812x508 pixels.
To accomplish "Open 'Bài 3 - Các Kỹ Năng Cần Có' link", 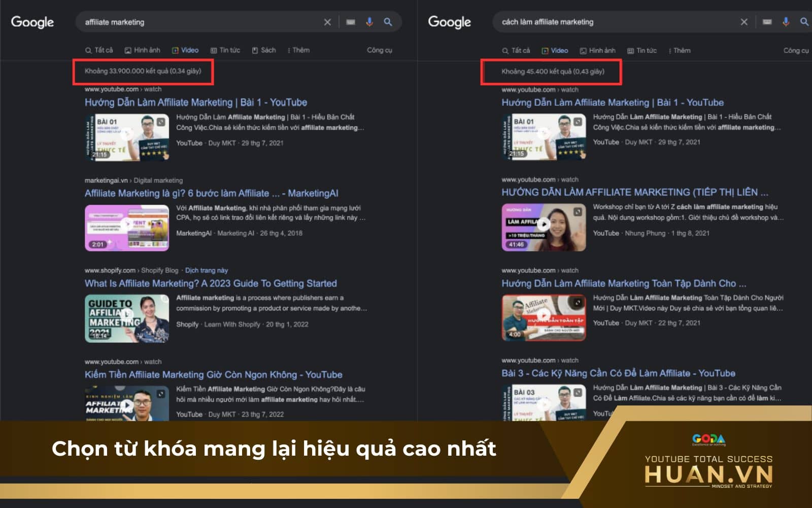I will pyautogui.click(x=618, y=373).
